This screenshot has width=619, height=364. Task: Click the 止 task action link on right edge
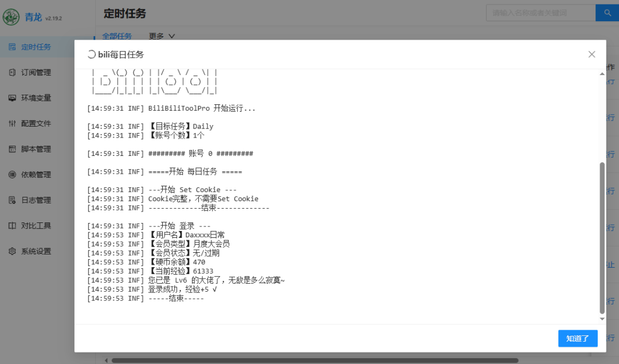[x=610, y=265]
